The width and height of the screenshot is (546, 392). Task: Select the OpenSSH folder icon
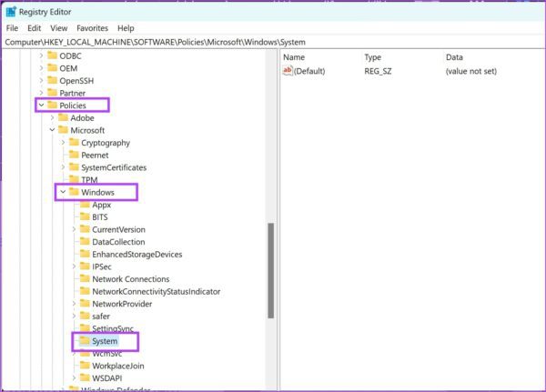coord(52,80)
